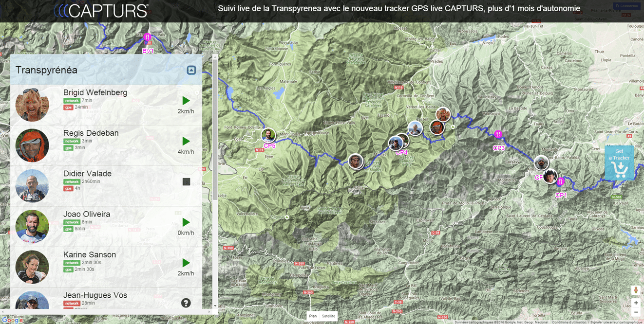The image size is (644, 324).
Task: Play Karine Sanson's track
Action: coord(186,263)
